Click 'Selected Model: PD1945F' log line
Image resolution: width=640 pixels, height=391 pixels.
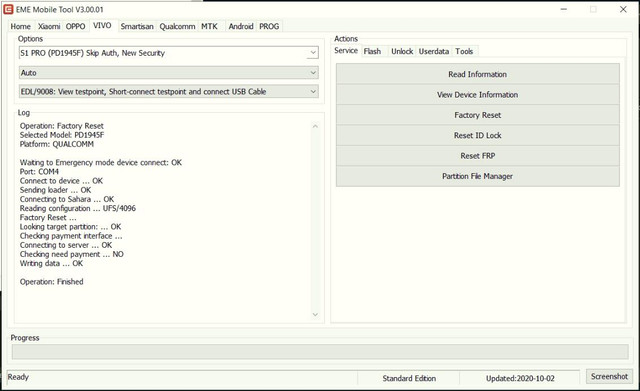pyautogui.click(x=62, y=135)
